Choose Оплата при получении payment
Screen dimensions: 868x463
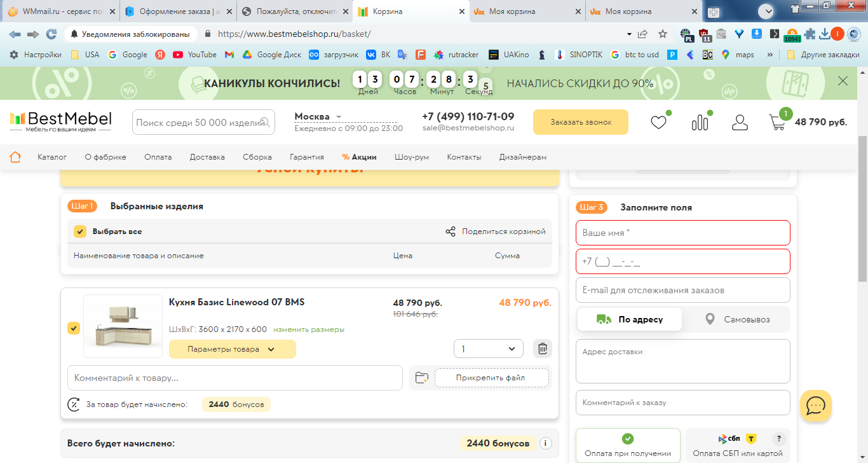click(628, 445)
